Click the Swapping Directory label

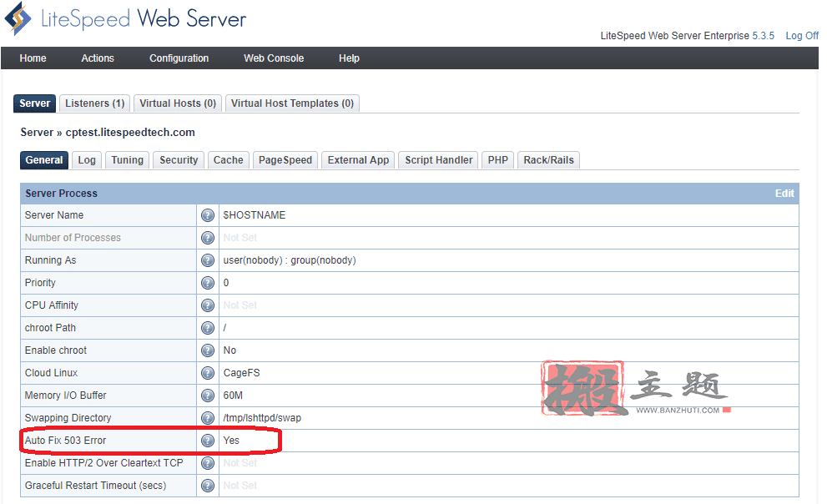pyautogui.click(x=68, y=418)
